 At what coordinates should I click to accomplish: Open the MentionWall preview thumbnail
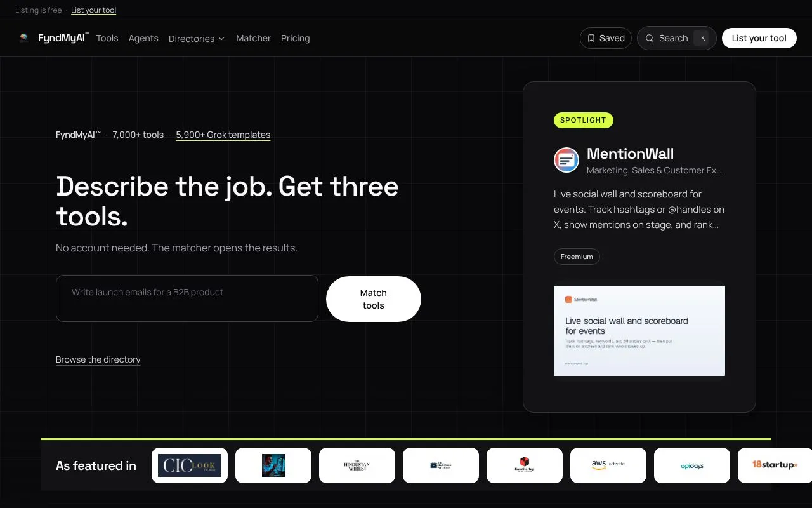pos(639,331)
